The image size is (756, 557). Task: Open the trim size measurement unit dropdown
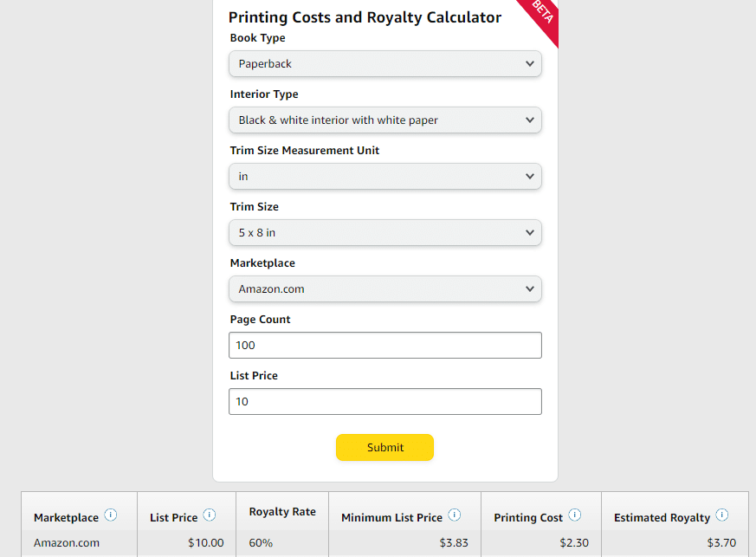click(x=385, y=177)
